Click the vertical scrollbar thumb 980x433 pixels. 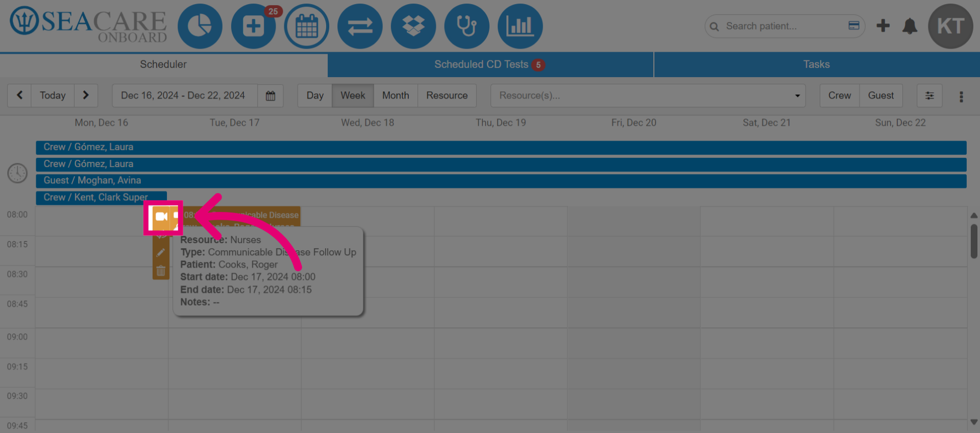coord(974,242)
